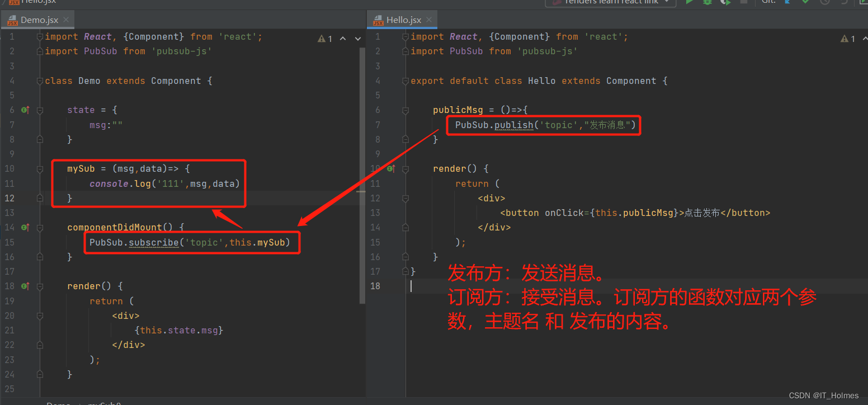The image size is (868, 405).
Task: Click the vertical scrollbar of the Demo.jsx editor
Action: pyautogui.click(x=362, y=175)
